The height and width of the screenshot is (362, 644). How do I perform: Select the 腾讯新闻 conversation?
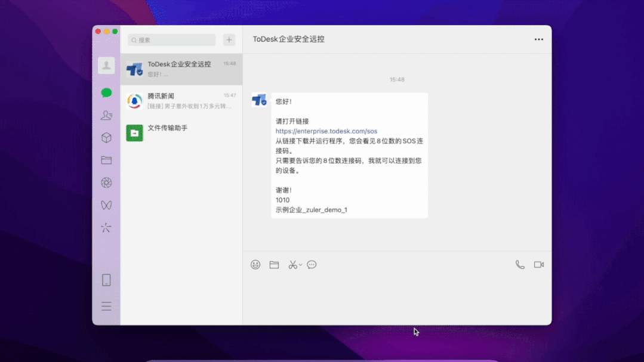181,101
